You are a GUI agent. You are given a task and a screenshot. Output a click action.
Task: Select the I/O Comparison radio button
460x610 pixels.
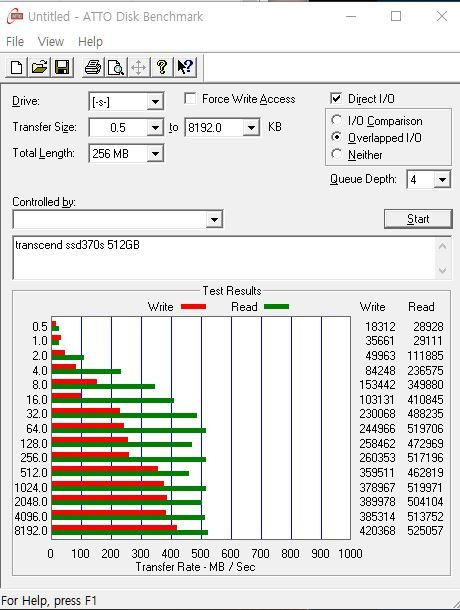336,120
